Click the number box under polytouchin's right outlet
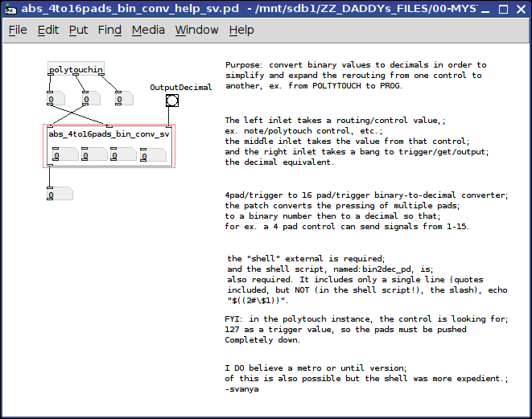This screenshot has width=532, height=419. 124,98
